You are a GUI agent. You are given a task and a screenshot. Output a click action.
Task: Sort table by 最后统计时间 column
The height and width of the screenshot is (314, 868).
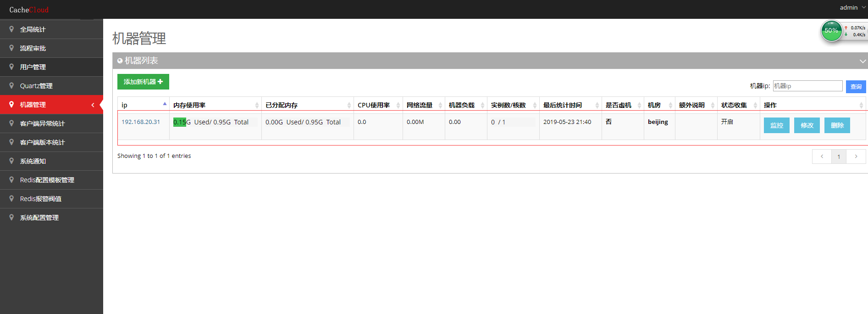click(571, 105)
